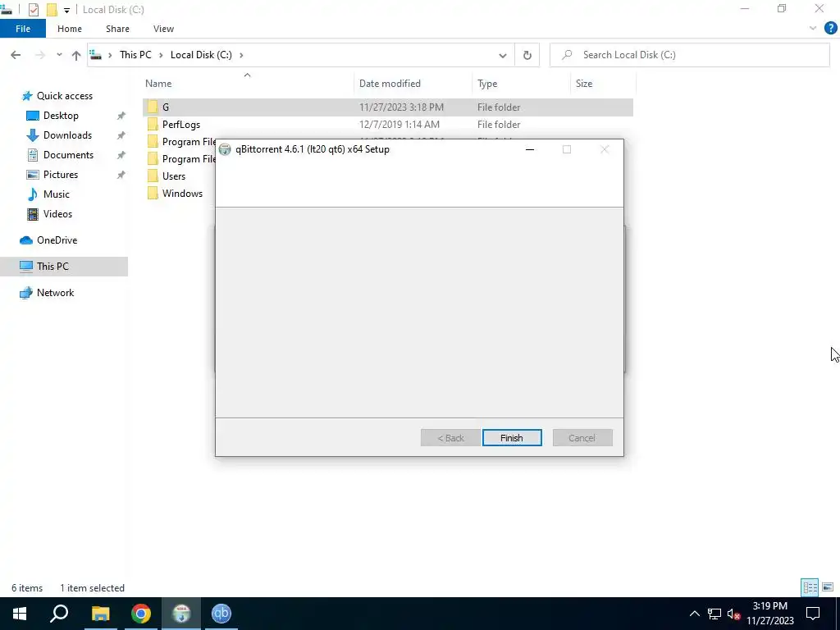The width and height of the screenshot is (840, 630).
Task: Open the address bar history dropdown
Action: (503, 55)
